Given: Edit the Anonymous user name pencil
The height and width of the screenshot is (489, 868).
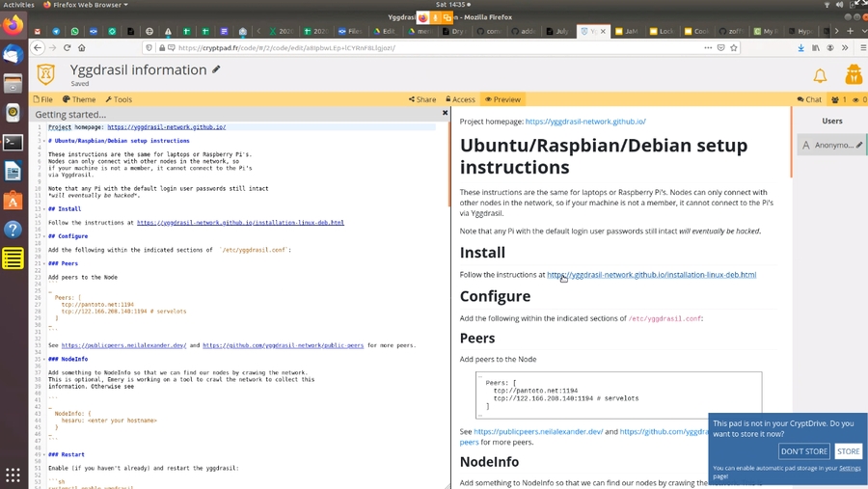Looking at the screenshot, I should [x=858, y=146].
